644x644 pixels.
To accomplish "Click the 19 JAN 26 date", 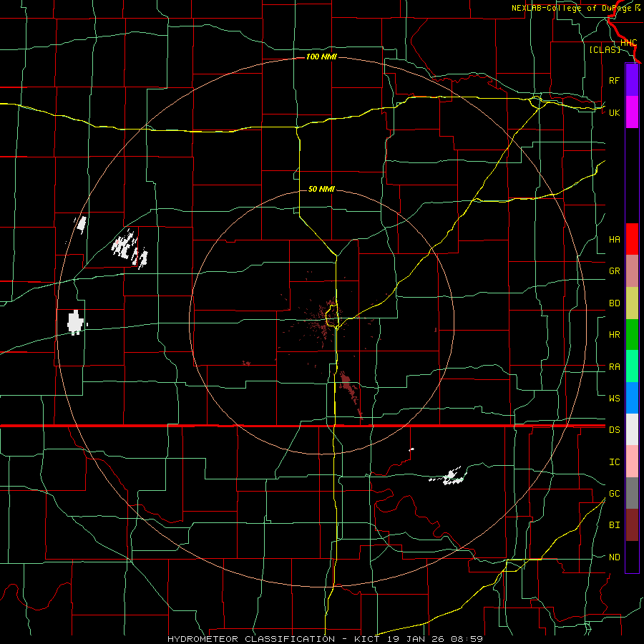I will point(416,639).
